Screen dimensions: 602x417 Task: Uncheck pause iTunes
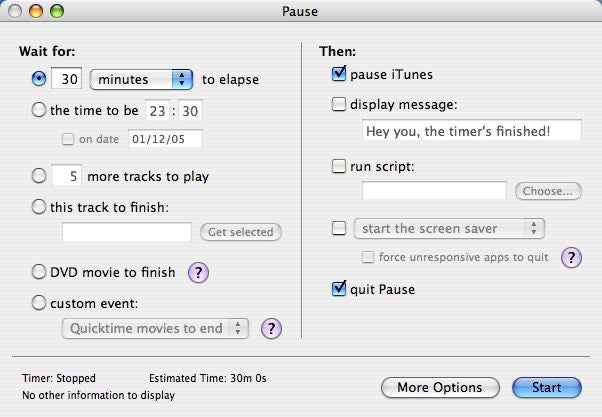point(339,74)
